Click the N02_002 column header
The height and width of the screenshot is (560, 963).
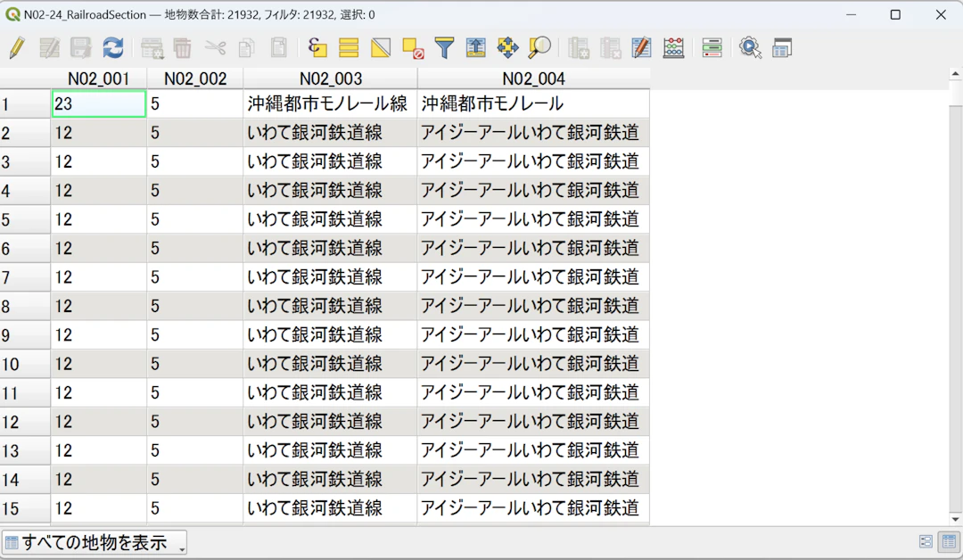point(195,78)
